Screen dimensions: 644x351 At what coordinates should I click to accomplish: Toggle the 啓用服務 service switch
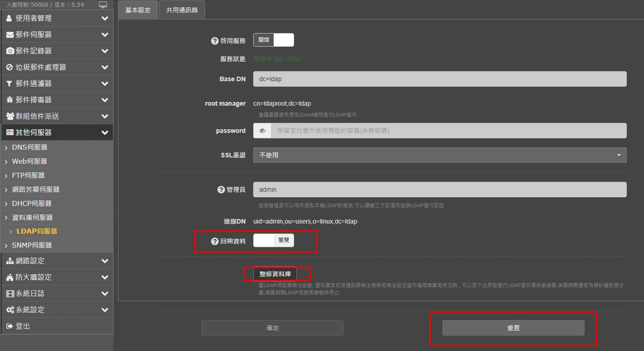[273, 40]
